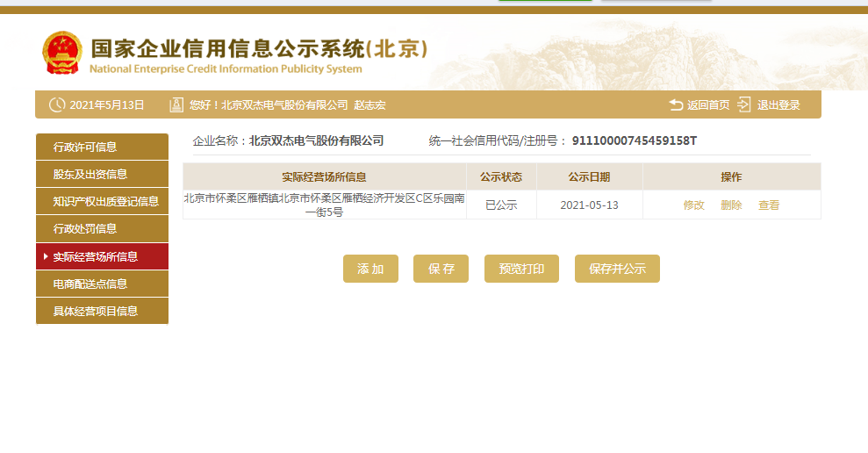The height and width of the screenshot is (453, 868).
Task: Click the logout door icon
Action: click(x=744, y=104)
